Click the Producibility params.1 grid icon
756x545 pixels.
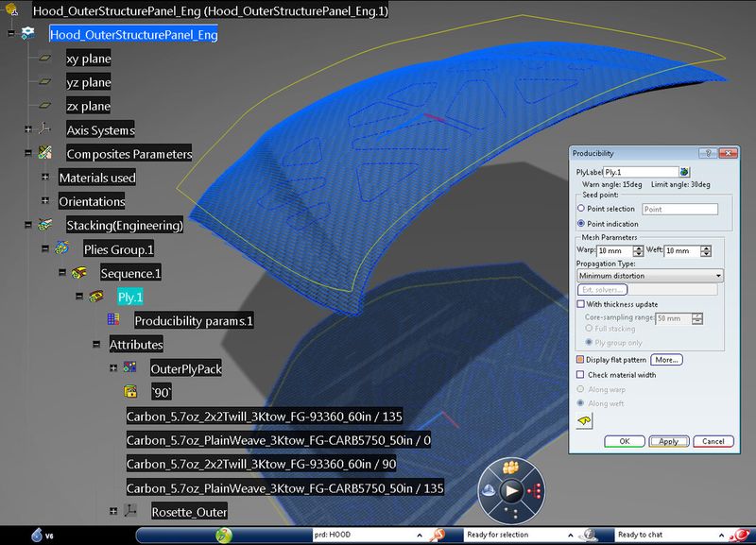click(x=112, y=321)
